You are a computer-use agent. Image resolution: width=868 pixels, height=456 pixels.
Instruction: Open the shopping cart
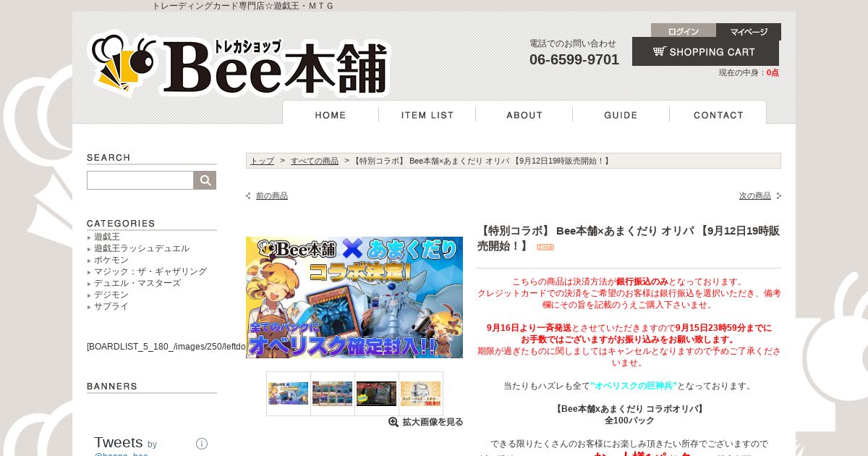(705, 51)
